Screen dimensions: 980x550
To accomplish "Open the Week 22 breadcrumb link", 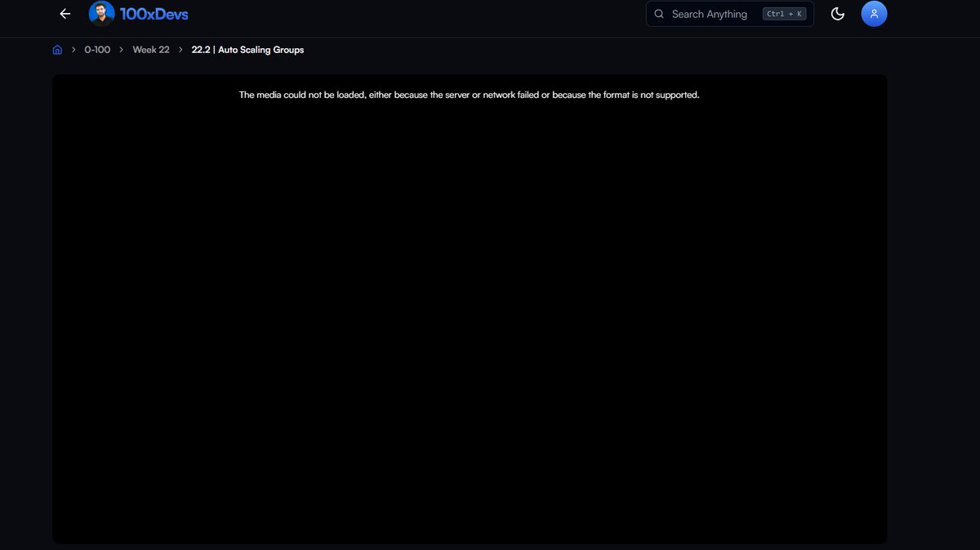I will [151, 50].
